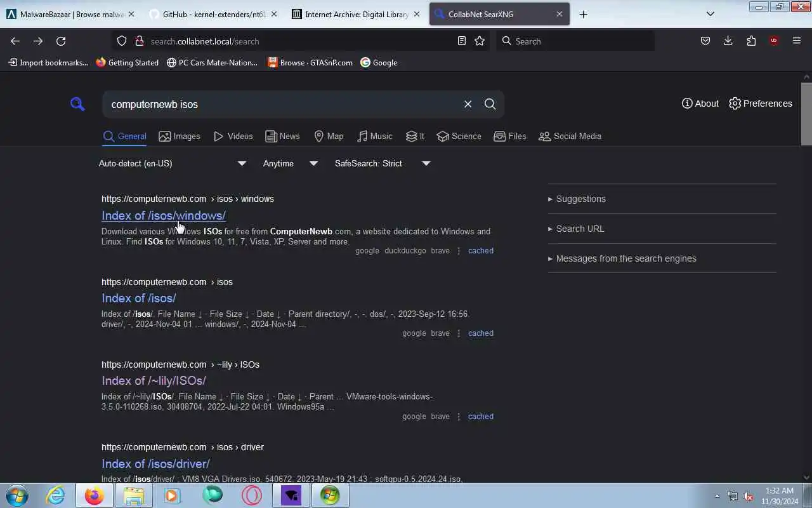The height and width of the screenshot is (508, 812).
Task: Close the CollabNet SearXNG tab
Action: [x=560, y=14]
